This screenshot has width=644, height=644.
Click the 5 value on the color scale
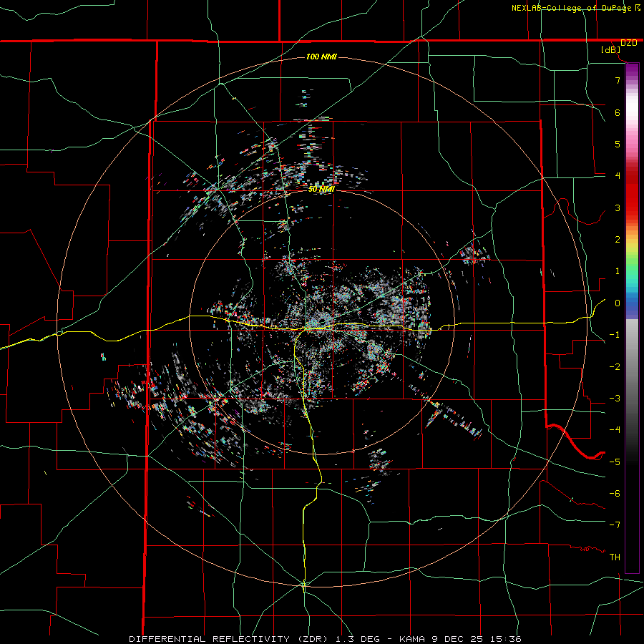[x=618, y=144]
